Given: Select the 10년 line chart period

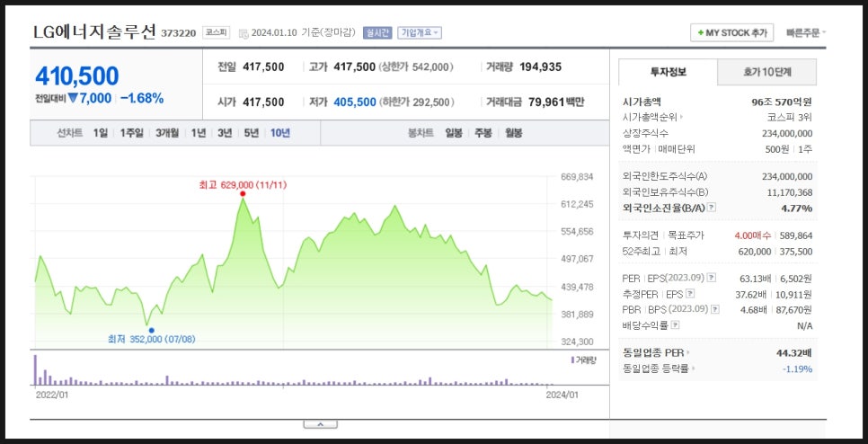Looking at the screenshot, I should (x=280, y=133).
